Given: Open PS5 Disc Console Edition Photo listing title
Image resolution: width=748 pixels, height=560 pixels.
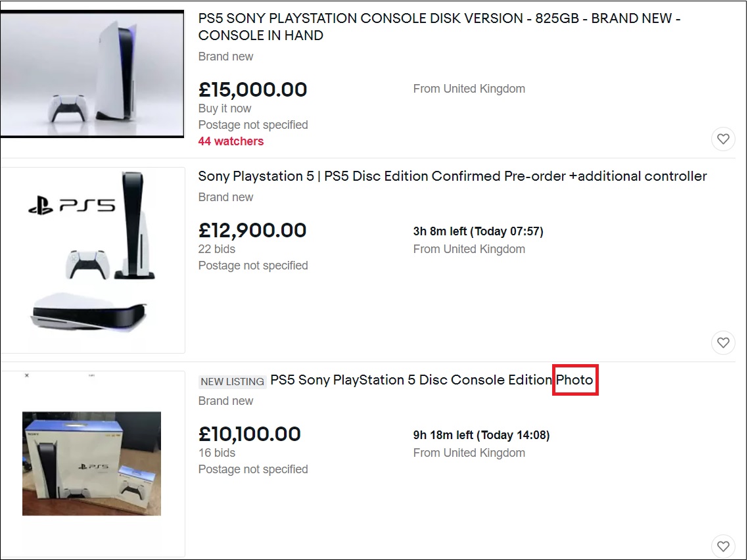Looking at the screenshot, I should 432,380.
